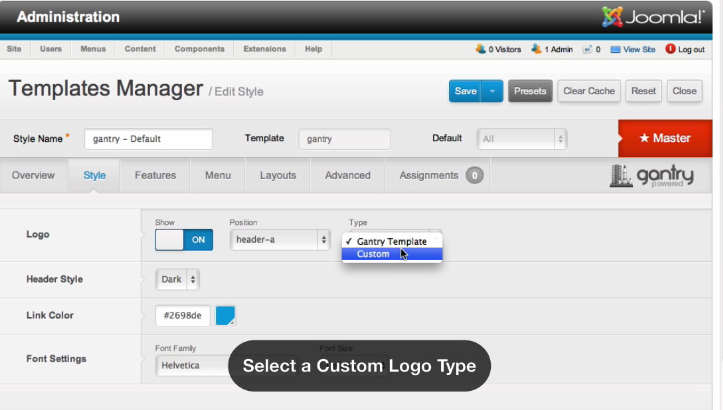Open the logo Position header-a dropdown
Image resolution: width=723 pixels, height=410 pixels.
[280, 240]
